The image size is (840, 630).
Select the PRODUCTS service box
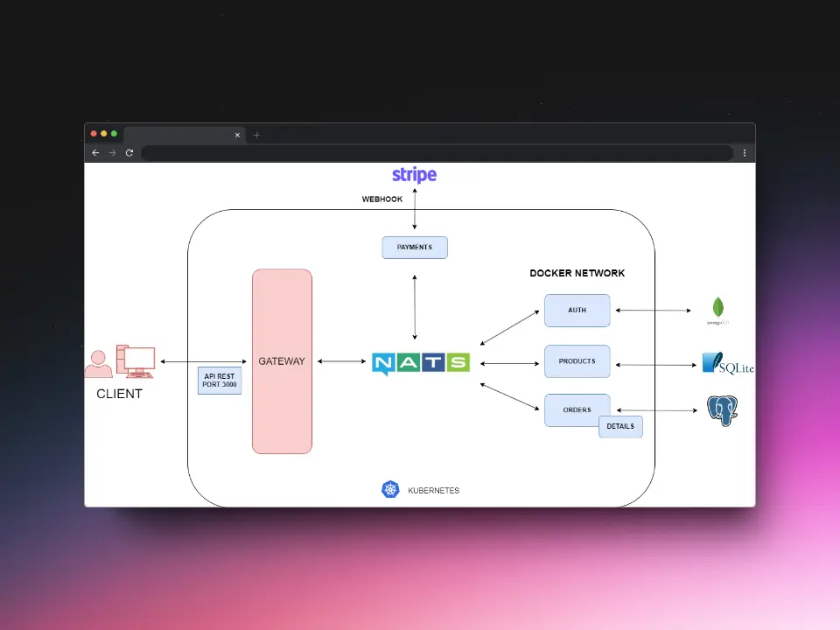(577, 361)
